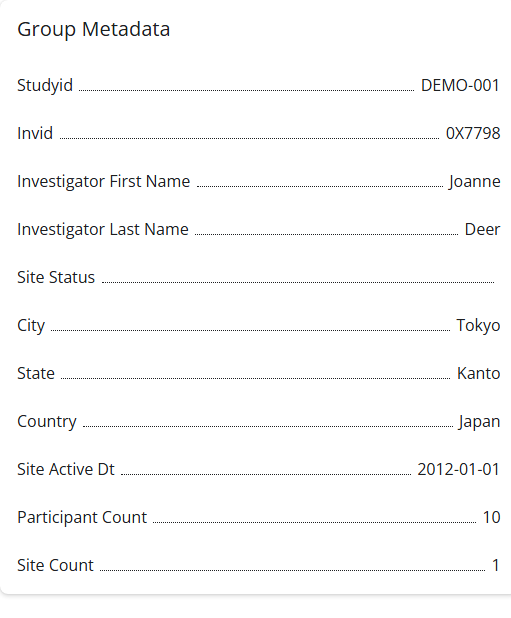Viewport: 511px width, 618px height.
Task: Select the Japan value
Action: [479, 422]
